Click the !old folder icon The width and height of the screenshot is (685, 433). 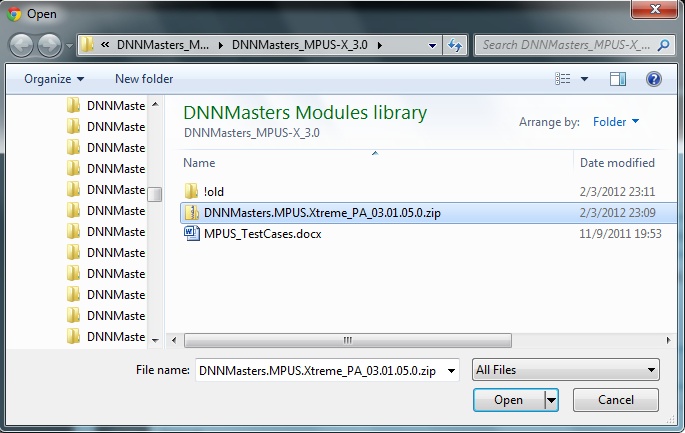click(191, 191)
